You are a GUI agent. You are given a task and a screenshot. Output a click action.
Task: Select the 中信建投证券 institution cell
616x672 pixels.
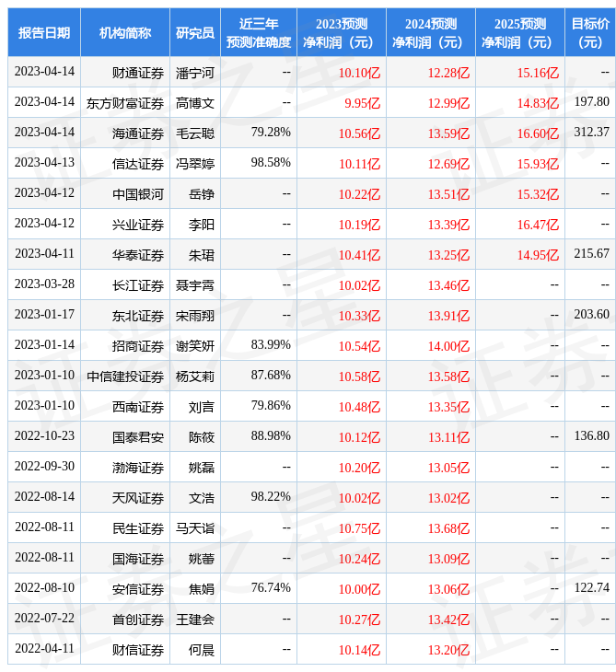pos(124,377)
